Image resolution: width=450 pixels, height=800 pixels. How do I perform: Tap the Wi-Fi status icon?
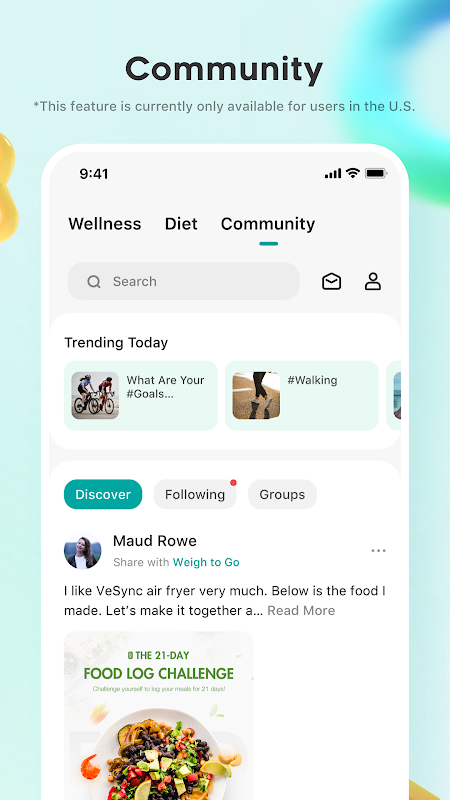(x=353, y=173)
